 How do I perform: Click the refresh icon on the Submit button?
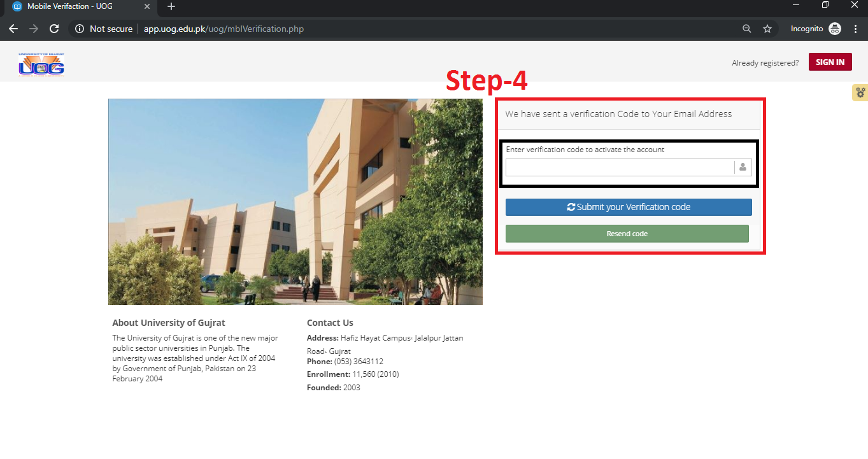[571, 207]
